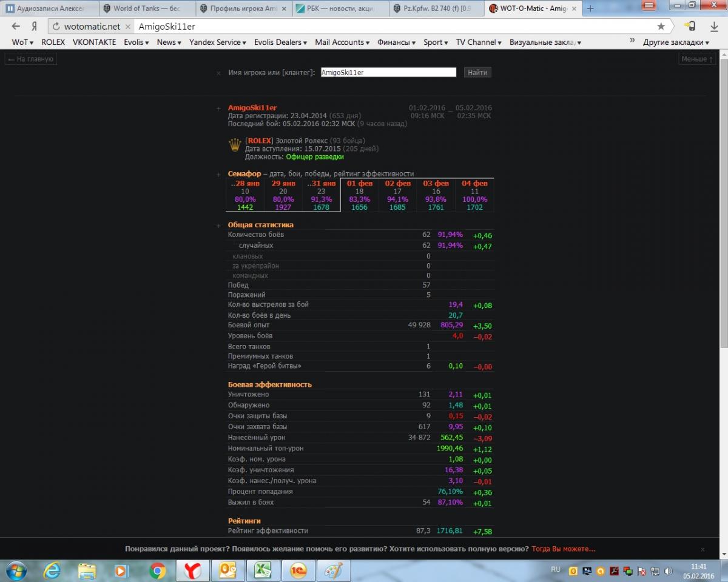Open the ROLEX clan tag link
728x582 pixels.
(x=259, y=141)
